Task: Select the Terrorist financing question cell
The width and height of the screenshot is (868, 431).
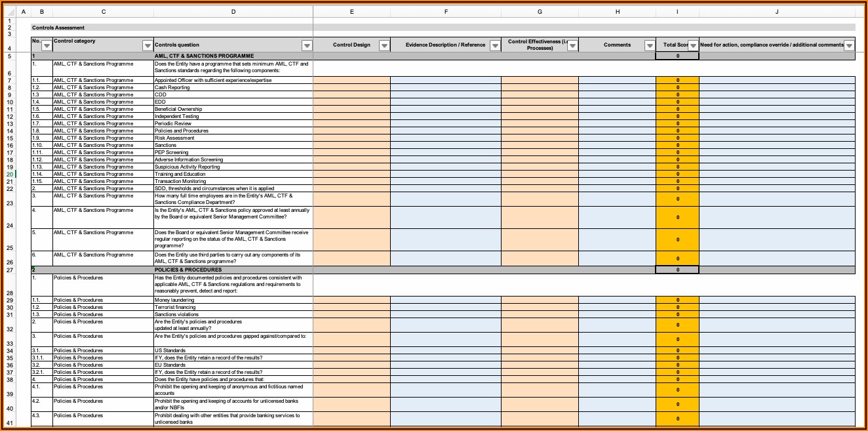Action: coord(233,308)
